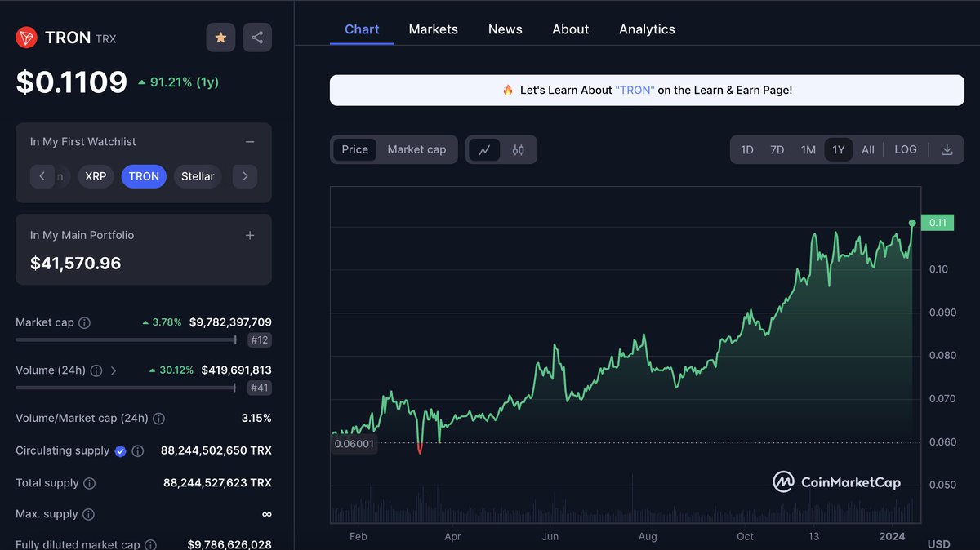Click the 0.06001 baseline price label

pos(354,444)
